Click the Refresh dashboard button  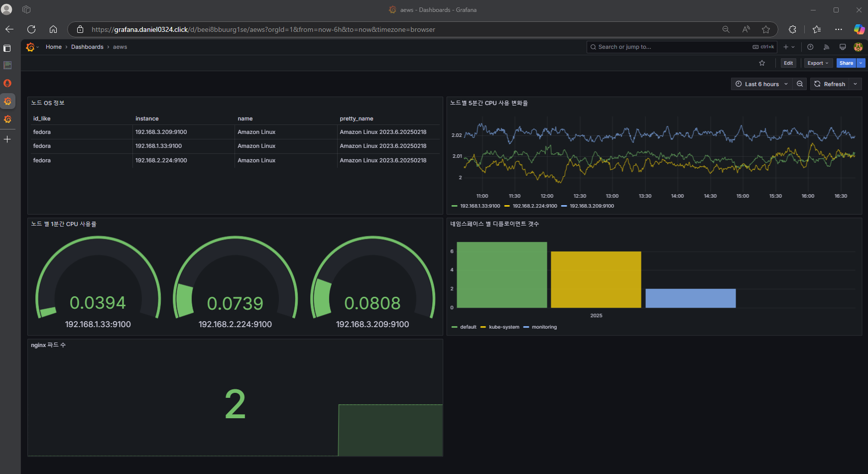pos(830,84)
